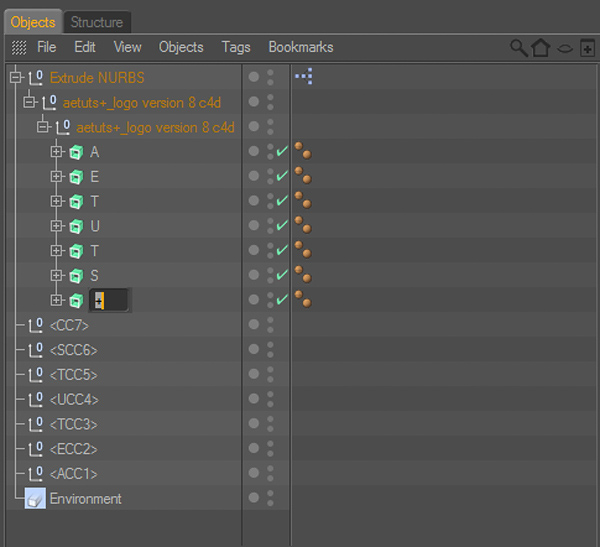Viewport: 600px width, 547px height.
Task: Select the <TCC3> null object
Action: point(73,424)
